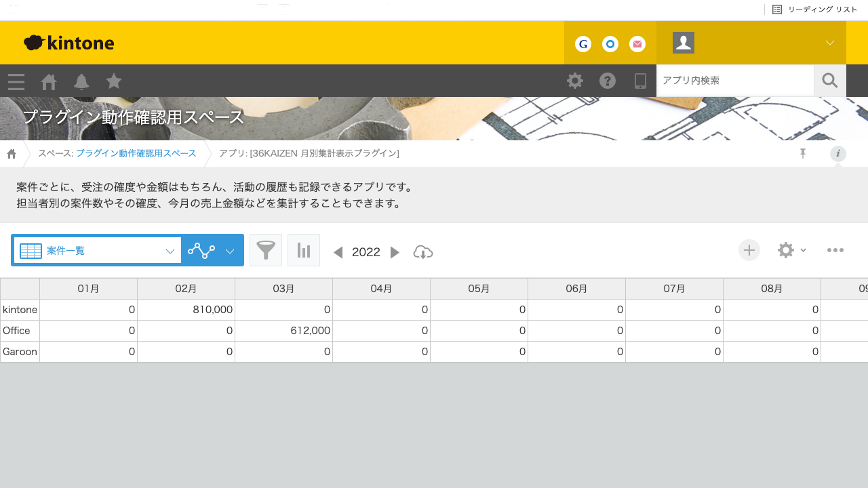
Task: Open notifications bell
Action: 81,81
